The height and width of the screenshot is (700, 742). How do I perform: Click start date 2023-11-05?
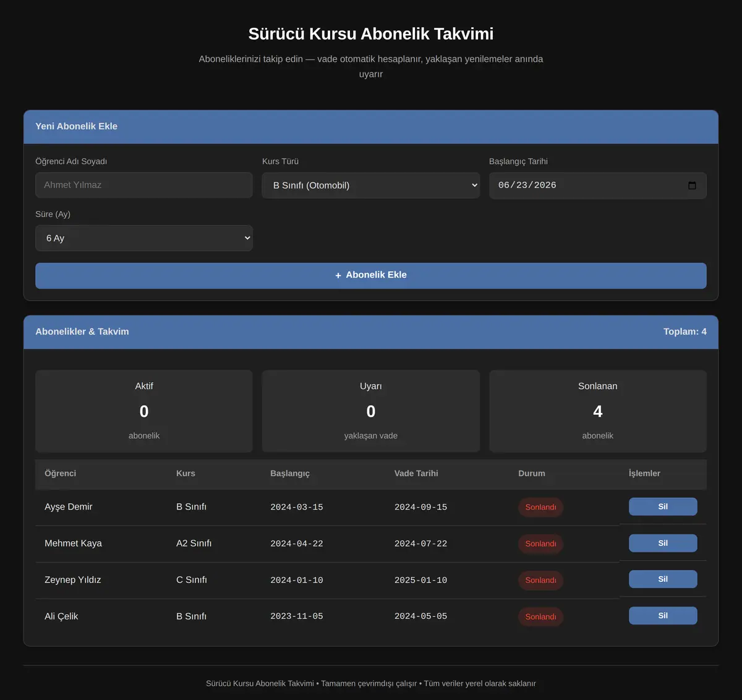pos(297,617)
